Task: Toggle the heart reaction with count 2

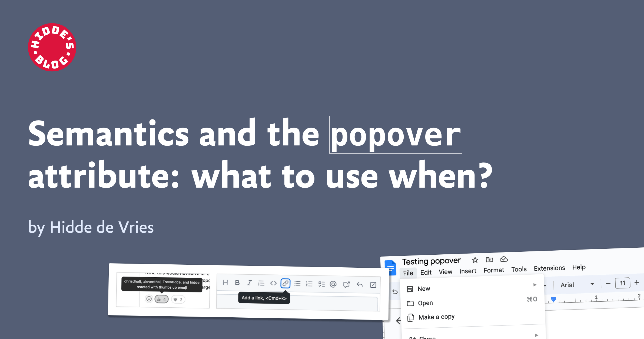Action: coord(178,300)
